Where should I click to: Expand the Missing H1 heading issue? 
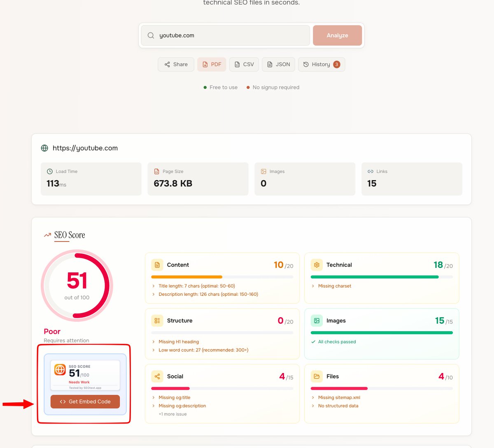pos(175,342)
